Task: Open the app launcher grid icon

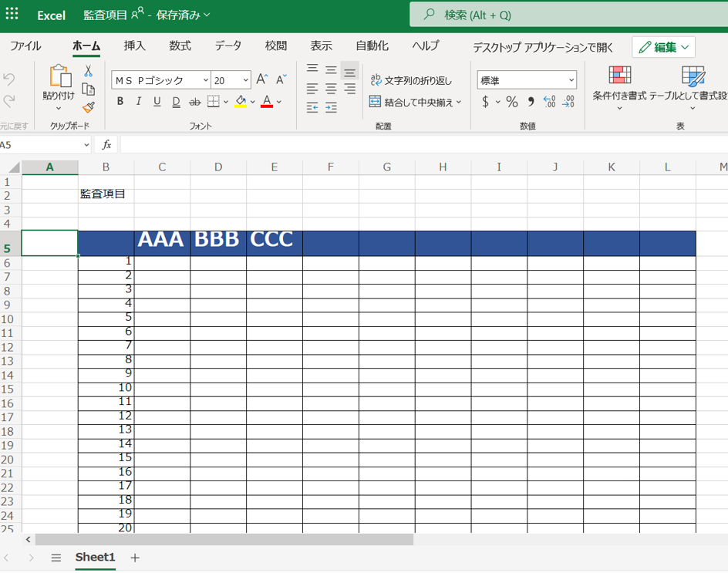Action: [x=12, y=13]
